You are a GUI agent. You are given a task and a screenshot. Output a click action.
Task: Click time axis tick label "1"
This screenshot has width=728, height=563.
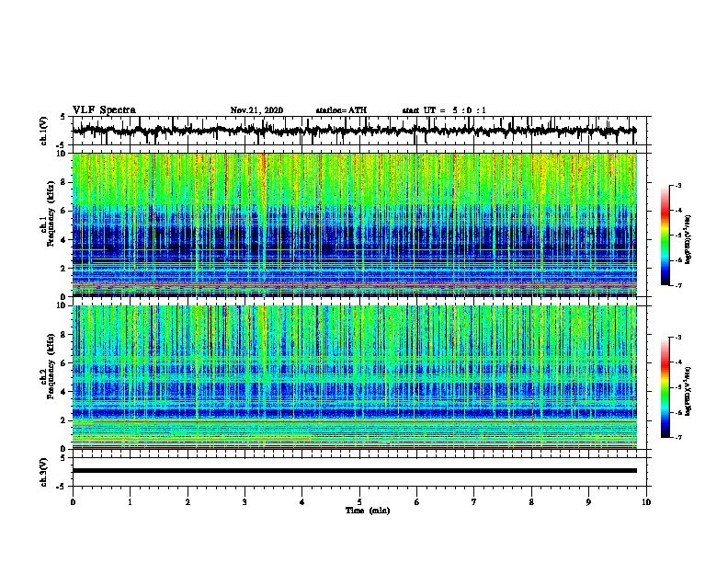point(130,502)
